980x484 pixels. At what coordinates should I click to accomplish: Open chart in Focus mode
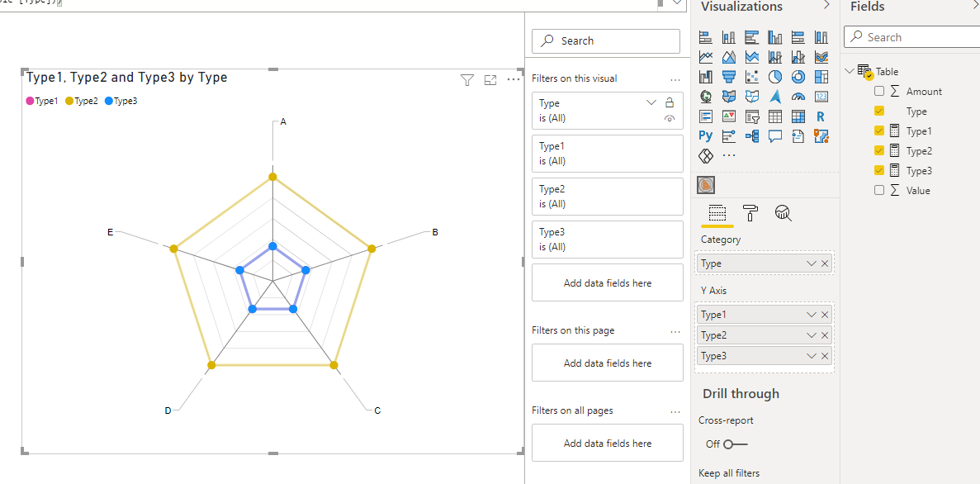coord(490,79)
